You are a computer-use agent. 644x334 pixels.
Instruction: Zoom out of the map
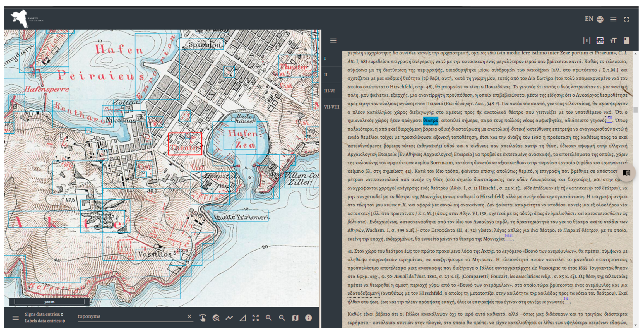pos(282,318)
